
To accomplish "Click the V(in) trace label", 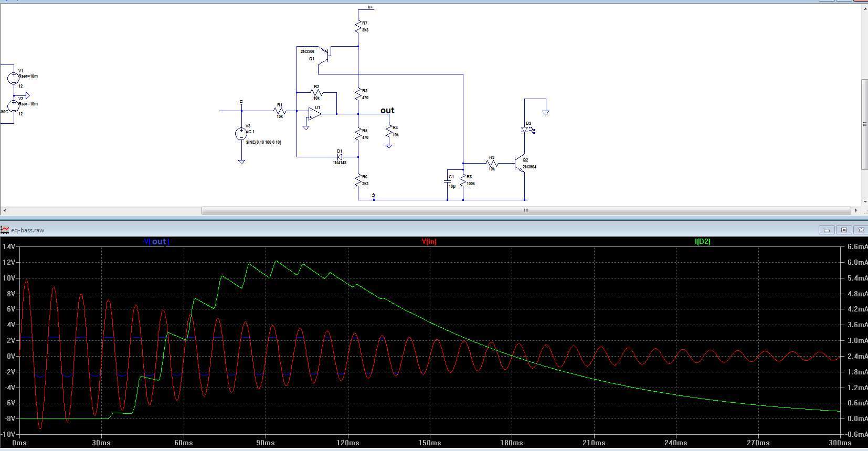I will pos(429,242).
